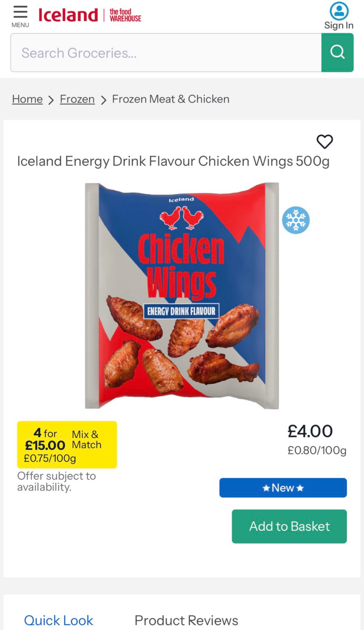Click the chevron after Frozen breadcrumb

(104, 100)
